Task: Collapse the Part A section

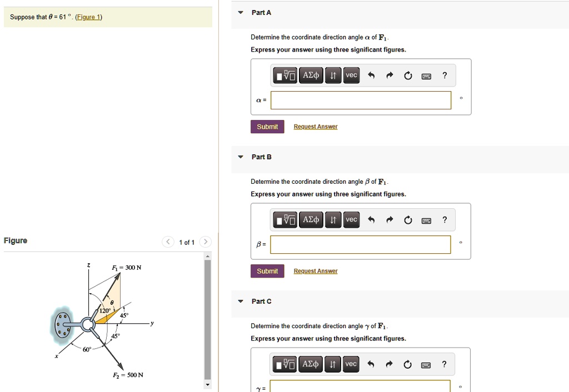Action: (x=241, y=13)
